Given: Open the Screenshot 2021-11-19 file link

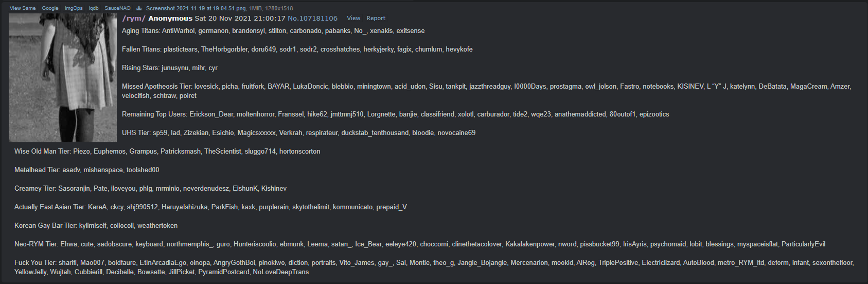Looking at the screenshot, I should pyautogui.click(x=196, y=8).
